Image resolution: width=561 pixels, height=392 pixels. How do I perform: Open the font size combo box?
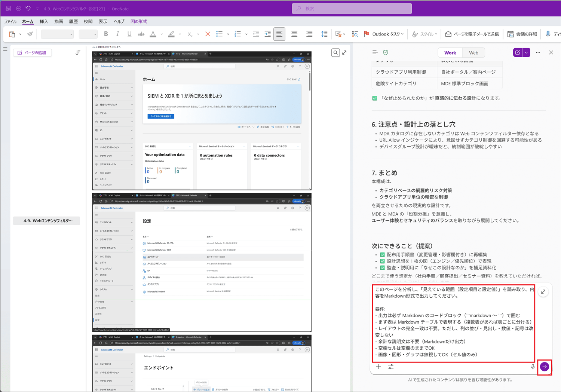point(88,34)
